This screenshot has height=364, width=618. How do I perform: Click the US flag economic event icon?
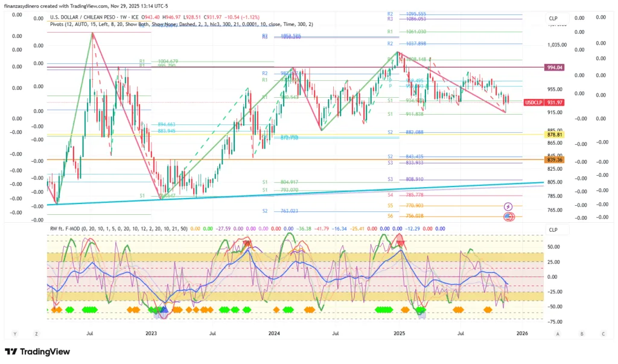[x=508, y=217]
